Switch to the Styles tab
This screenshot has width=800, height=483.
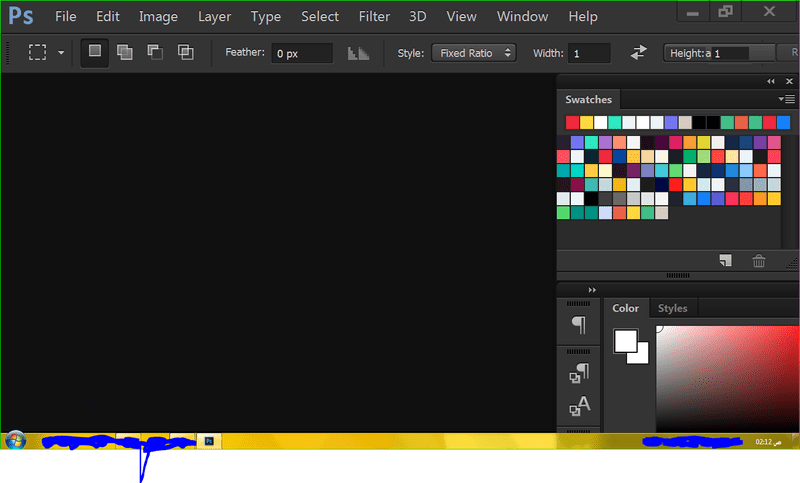[x=672, y=308]
